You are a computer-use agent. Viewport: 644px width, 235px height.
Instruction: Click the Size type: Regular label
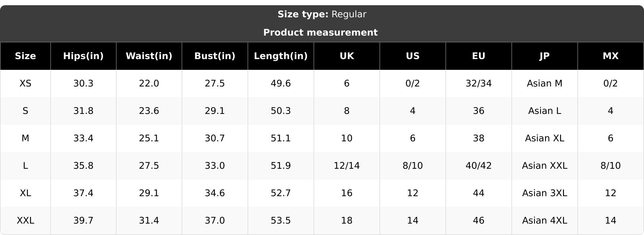[322, 14]
